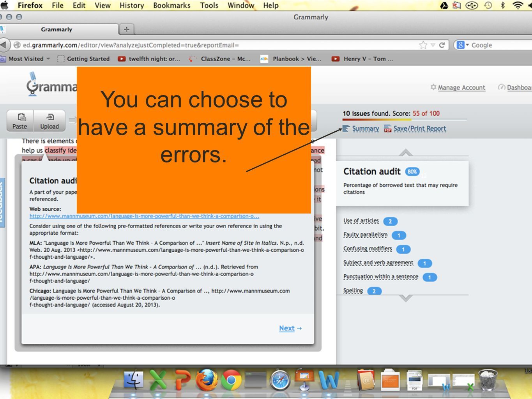Select Faulty parallelism issue
The width and height of the screenshot is (532, 399).
click(365, 235)
